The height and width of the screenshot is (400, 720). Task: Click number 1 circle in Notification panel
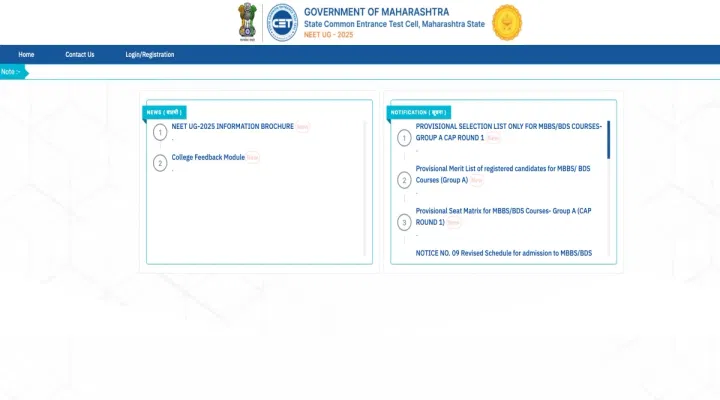404,137
